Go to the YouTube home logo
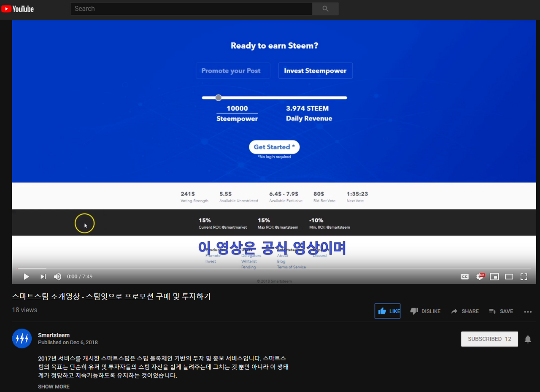540x392 pixels. point(17,9)
